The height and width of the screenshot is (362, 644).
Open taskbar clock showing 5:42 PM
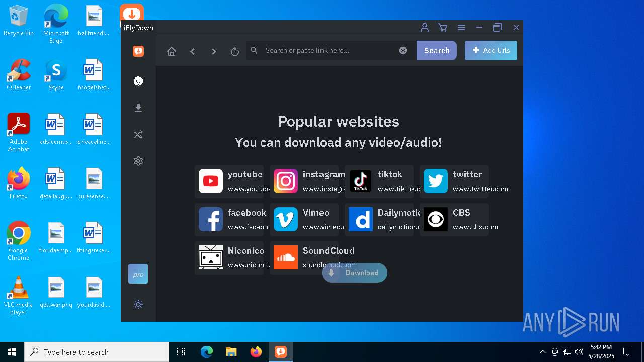(601, 352)
